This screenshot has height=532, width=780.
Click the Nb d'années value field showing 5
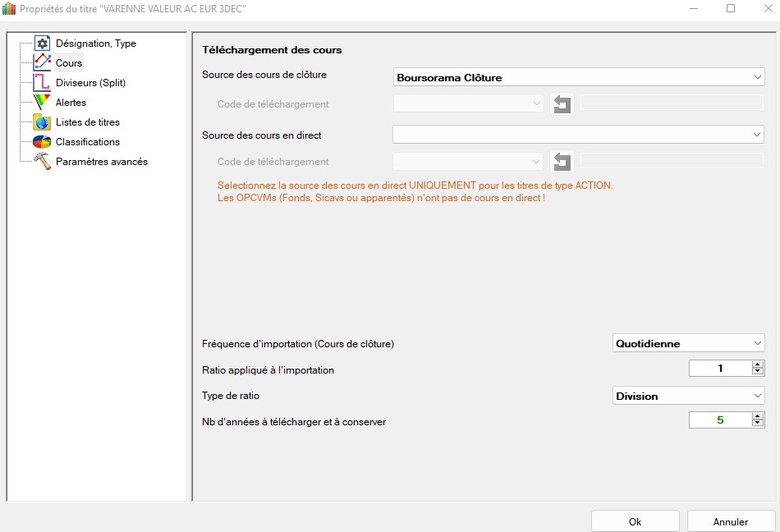tap(719, 420)
